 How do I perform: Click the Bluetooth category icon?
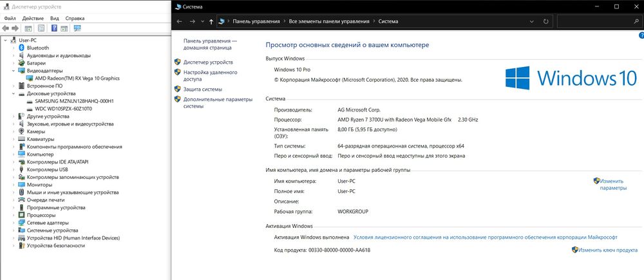(22, 48)
